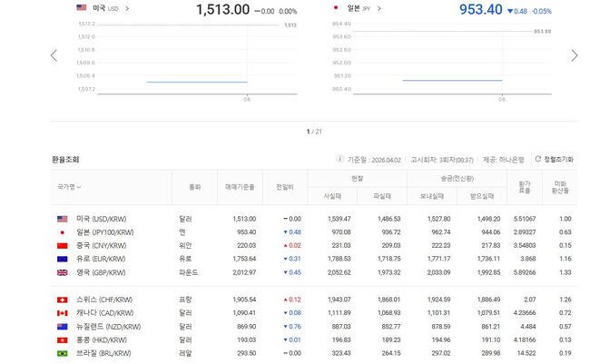Image resolution: width=590 pixels, height=364 pixels.
Task: Click the Japan flag in the table row
Action: point(63,232)
